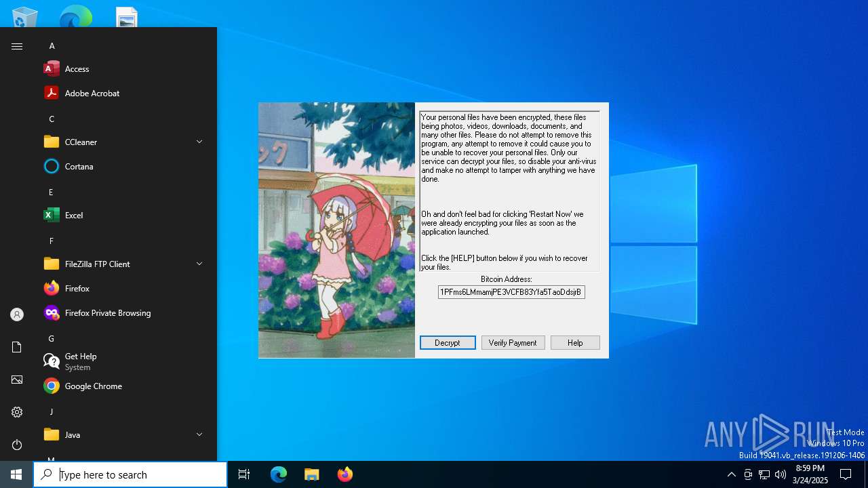
Task: Jump to letter A section header
Action: [x=52, y=46]
